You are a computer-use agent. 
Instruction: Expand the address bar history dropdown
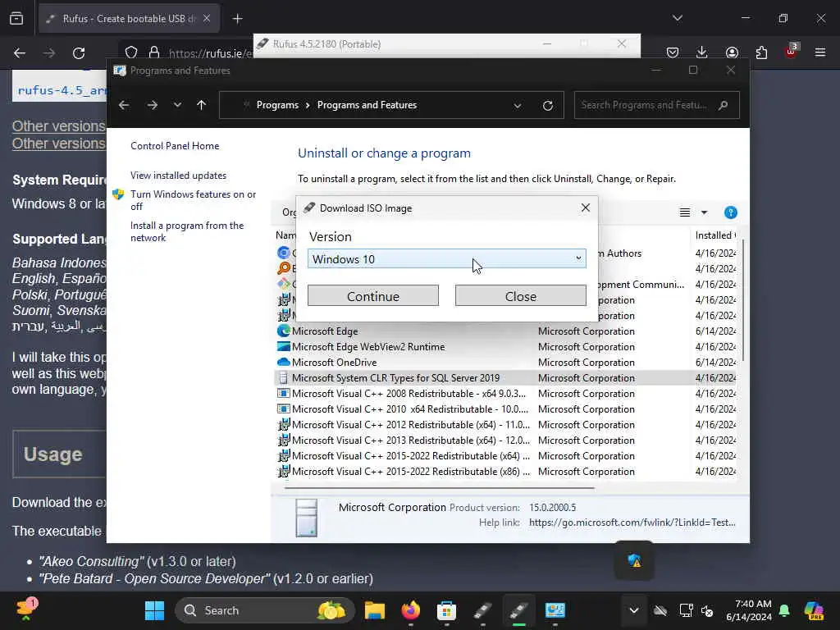[518, 106]
